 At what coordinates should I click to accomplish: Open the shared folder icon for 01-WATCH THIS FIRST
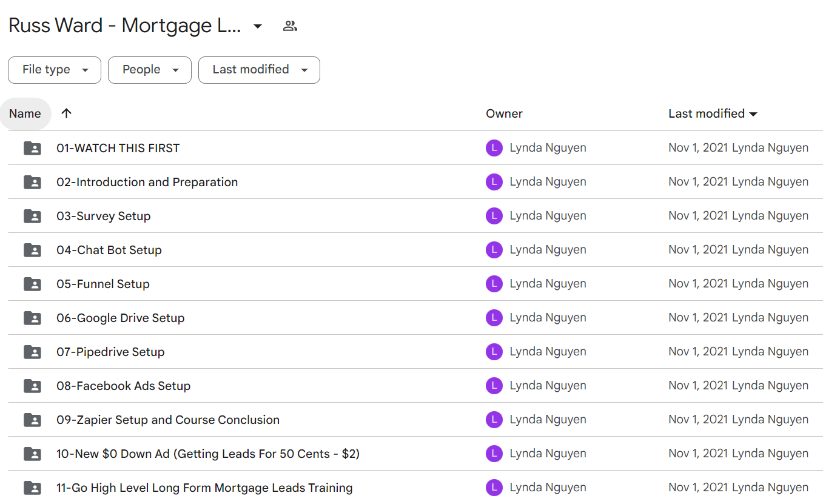[32, 148]
